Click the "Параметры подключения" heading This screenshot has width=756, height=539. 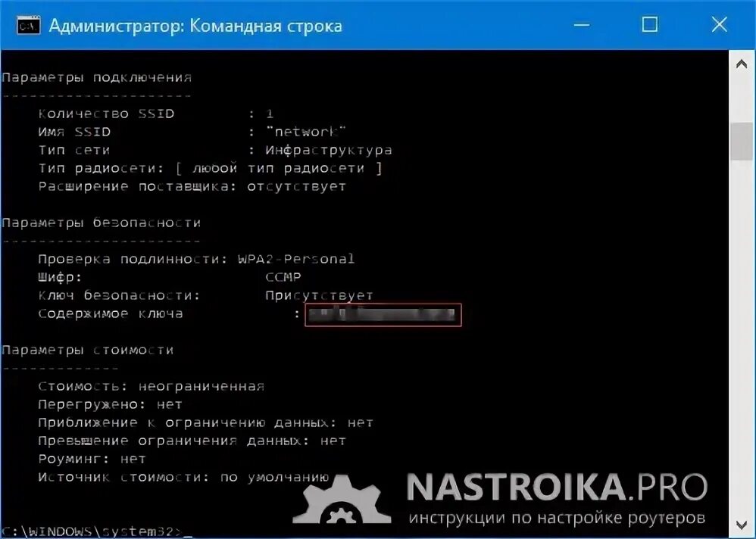point(96,77)
